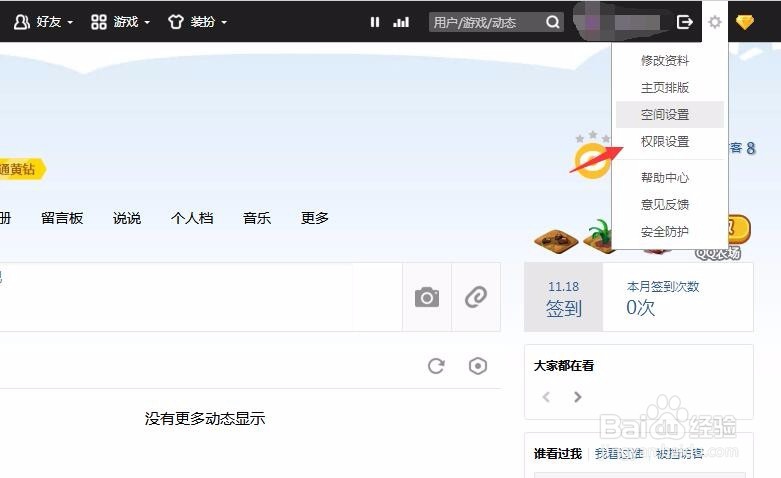Open the music equalizer bars icon
Viewport: 781px width, 478px height.
(x=401, y=22)
